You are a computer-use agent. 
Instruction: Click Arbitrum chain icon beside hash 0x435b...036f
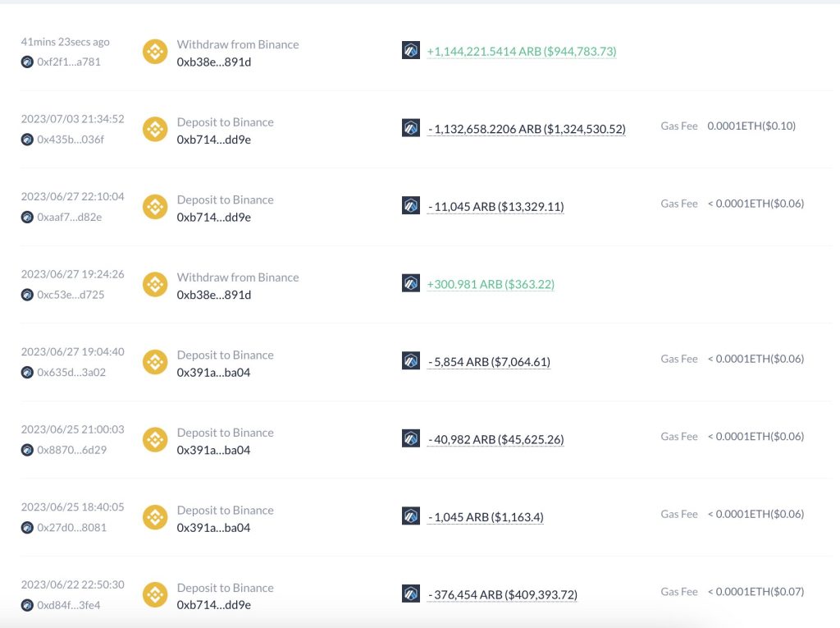point(27,140)
